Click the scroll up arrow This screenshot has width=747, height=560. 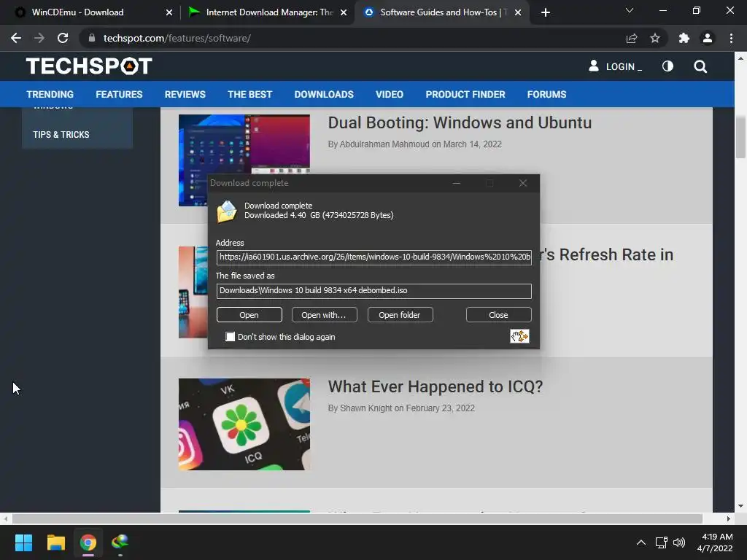pyautogui.click(x=740, y=58)
